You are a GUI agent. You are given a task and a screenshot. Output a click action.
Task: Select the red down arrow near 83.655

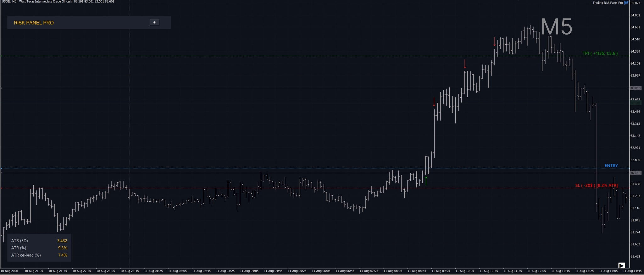click(x=434, y=102)
